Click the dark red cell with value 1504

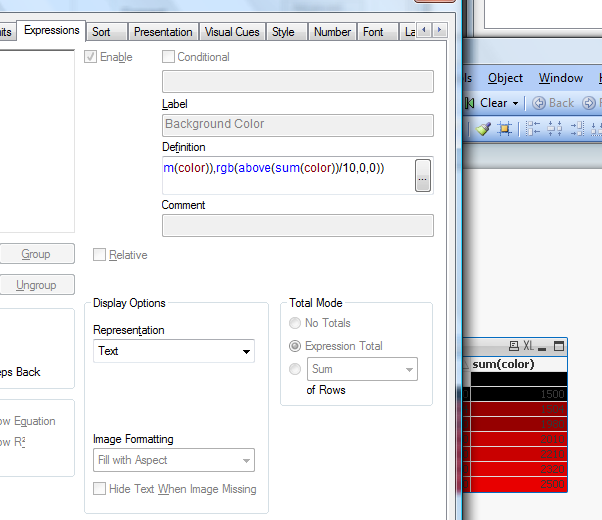point(519,409)
